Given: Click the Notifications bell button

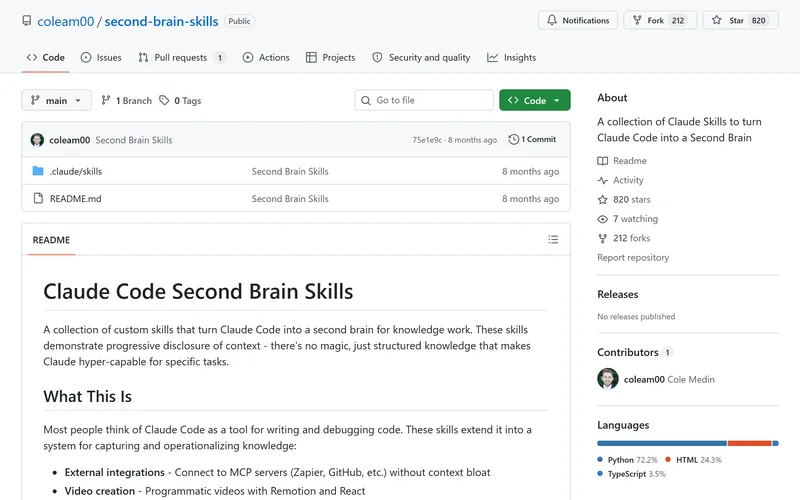Looking at the screenshot, I should tap(578, 20).
